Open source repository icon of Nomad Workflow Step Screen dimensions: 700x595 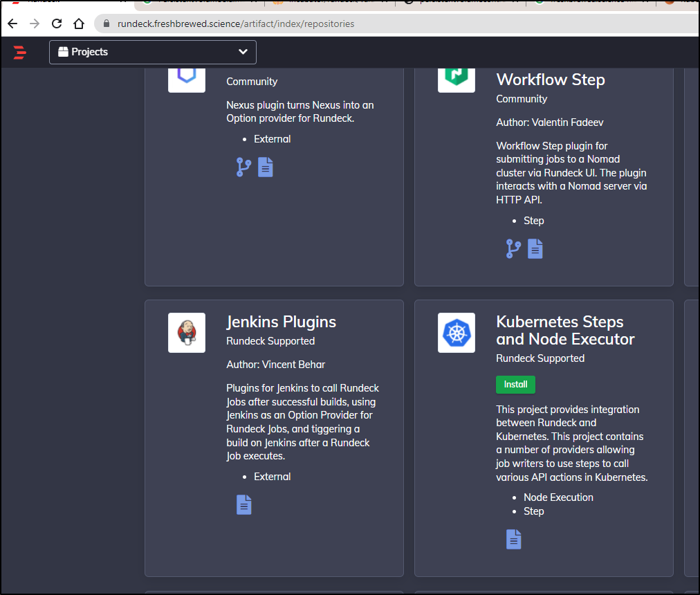click(513, 249)
